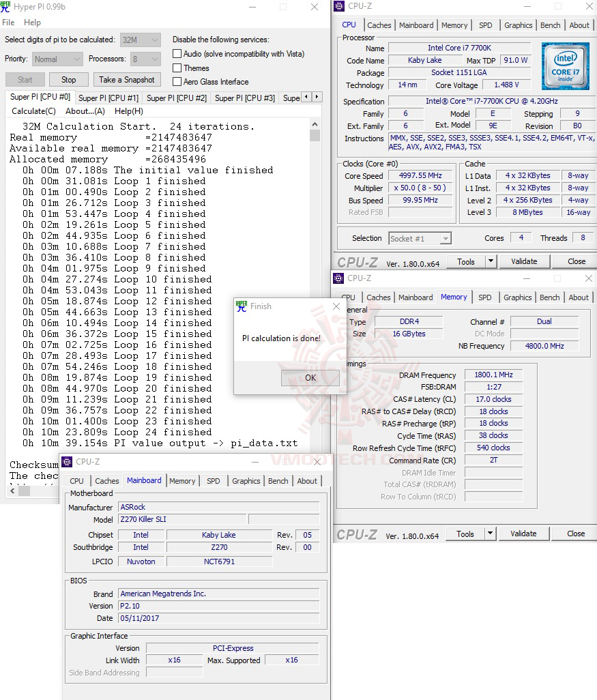This screenshot has height=700, width=597.
Task: Click the Take a Snapshot button
Action: point(127,79)
